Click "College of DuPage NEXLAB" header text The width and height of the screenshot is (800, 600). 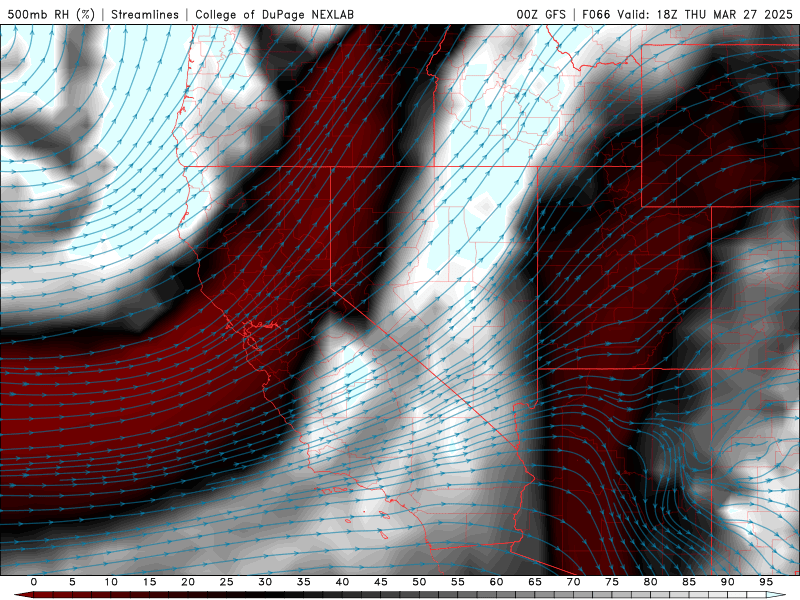274,14
